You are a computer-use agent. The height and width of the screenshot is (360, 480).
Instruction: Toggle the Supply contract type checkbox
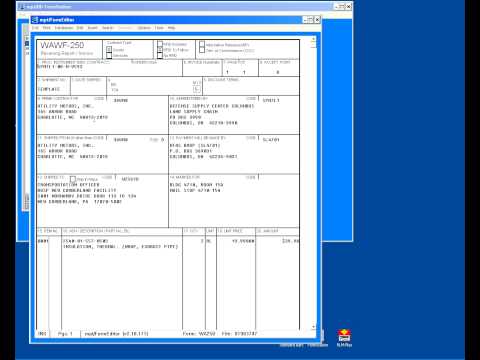109,49
